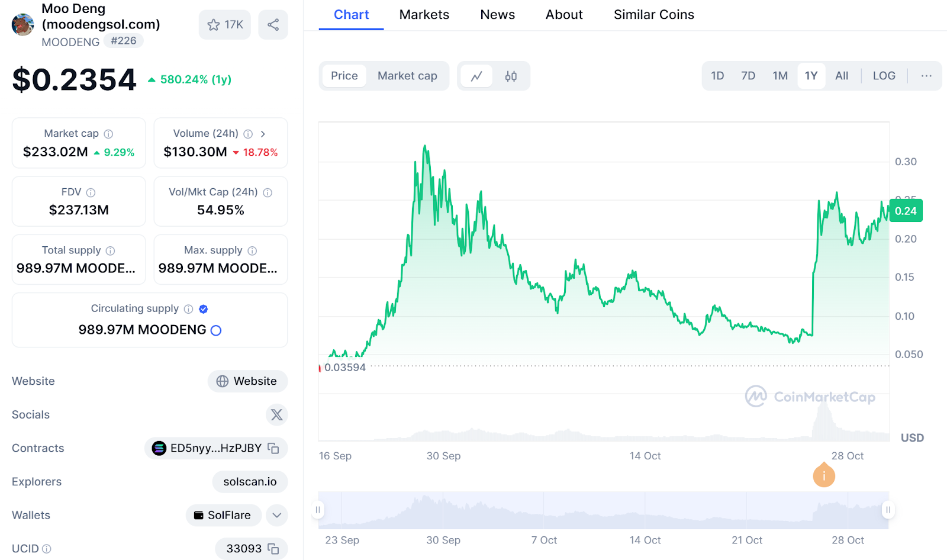Click the Max. supply info icon
947x560 pixels.
click(252, 250)
